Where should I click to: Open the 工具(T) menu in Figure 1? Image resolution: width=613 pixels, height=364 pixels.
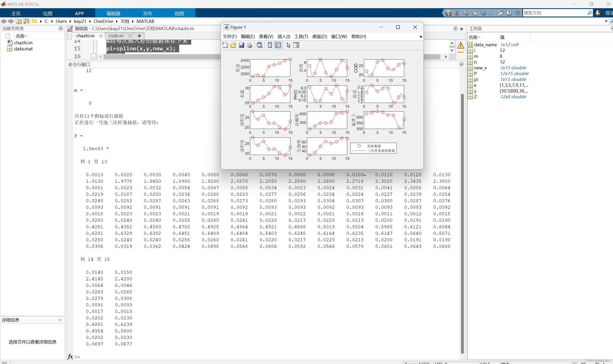301,37
